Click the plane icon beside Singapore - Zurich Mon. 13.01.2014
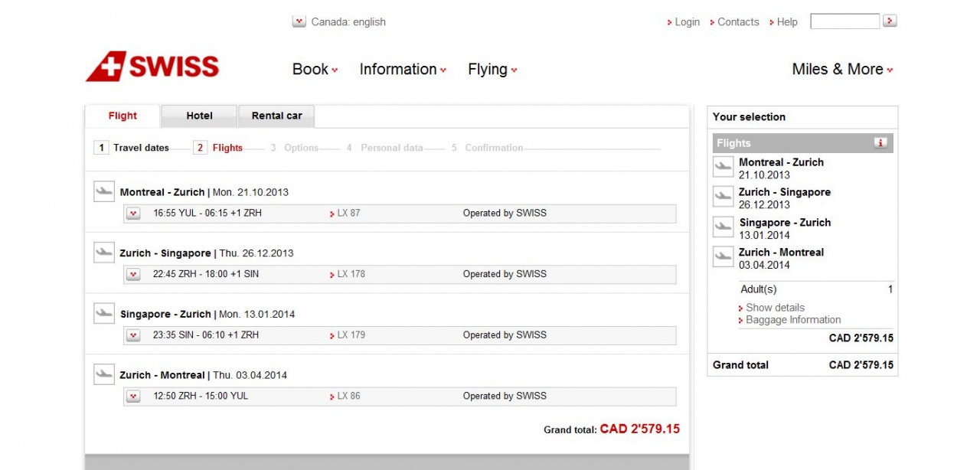The height and width of the screenshot is (470, 980). 104,313
